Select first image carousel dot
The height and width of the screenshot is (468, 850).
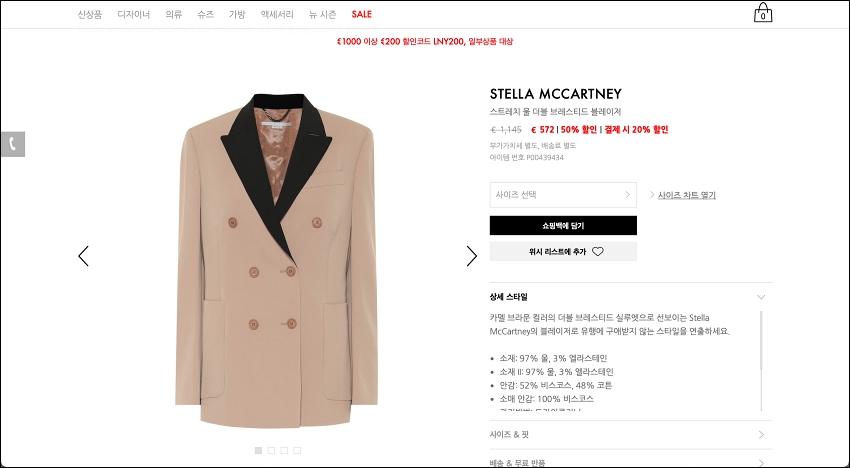[258, 450]
